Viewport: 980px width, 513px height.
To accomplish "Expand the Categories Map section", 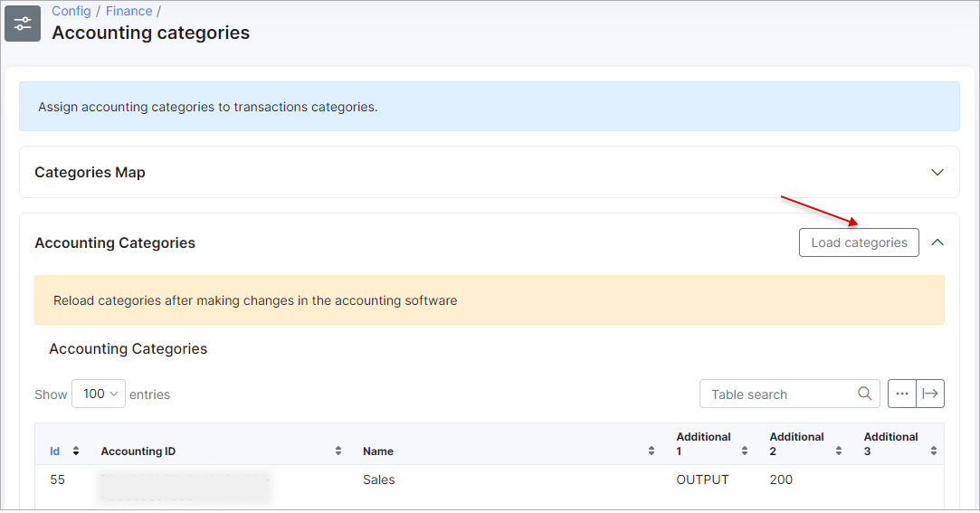I will point(937,173).
